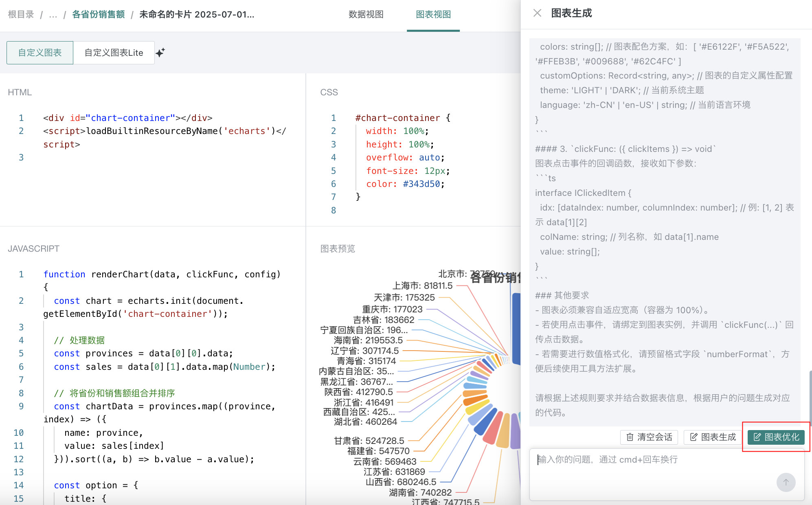Screen dimensions: 812x505
Task: Click chart label 海南省: 219553.5
Action: 368,340
